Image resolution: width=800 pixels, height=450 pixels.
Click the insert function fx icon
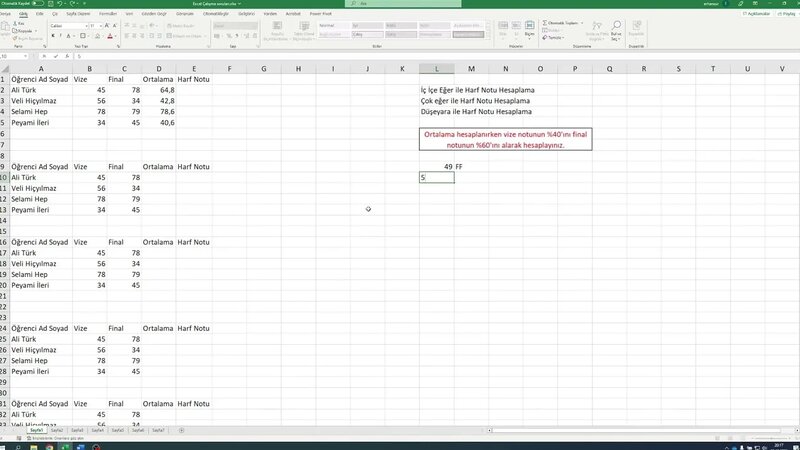pyautogui.click(x=67, y=56)
